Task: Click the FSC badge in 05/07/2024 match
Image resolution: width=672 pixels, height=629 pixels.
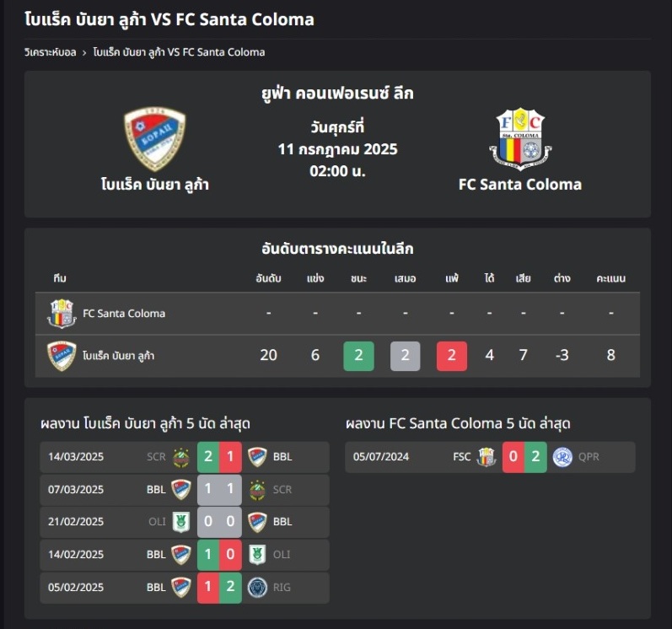Action: click(x=487, y=457)
